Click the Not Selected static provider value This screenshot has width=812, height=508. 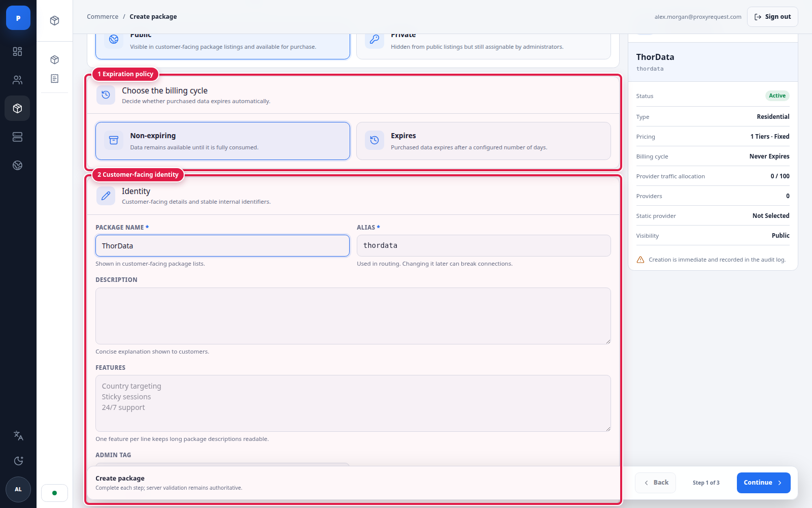coord(771,216)
